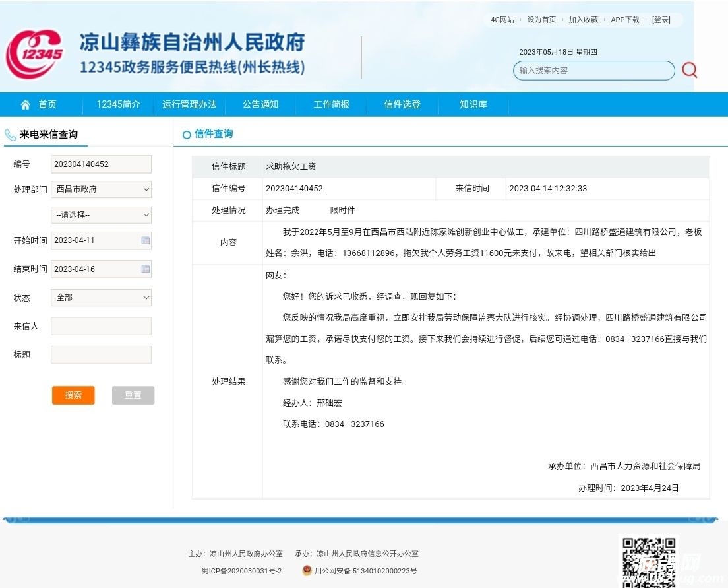Screen dimensions: 728x588
Task: Click the 编号 field containing 202304140452
Action: (101, 164)
